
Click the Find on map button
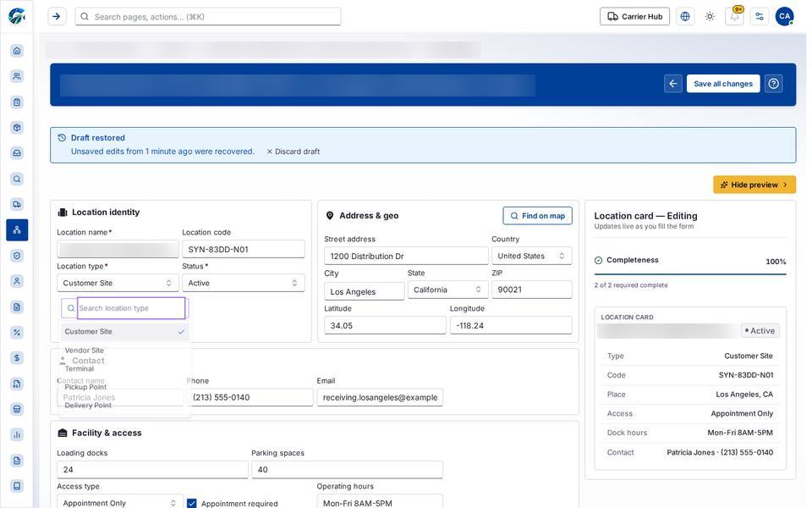click(538, 216)
